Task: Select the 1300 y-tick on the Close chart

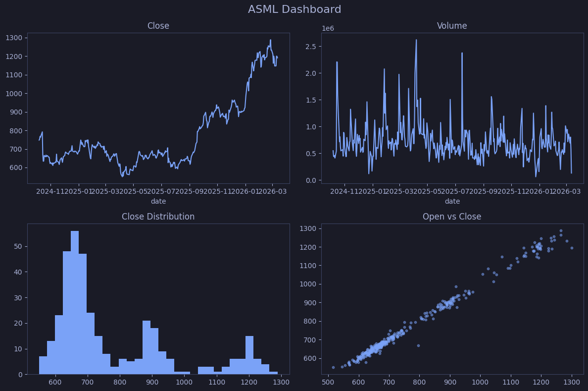Action: (x=14, y=38)
